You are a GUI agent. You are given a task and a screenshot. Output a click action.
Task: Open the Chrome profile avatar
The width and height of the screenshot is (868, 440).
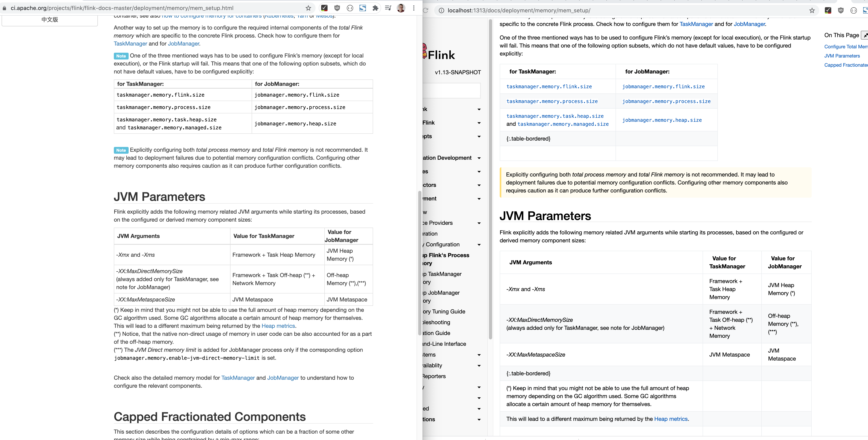pyautogui.click(x=401, y=8)
